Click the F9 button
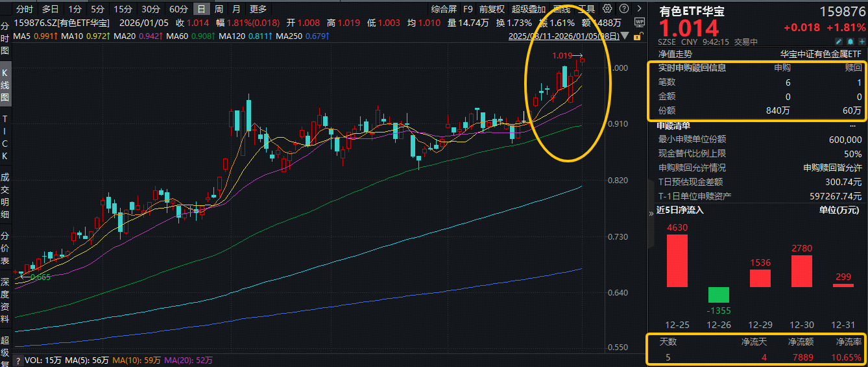This screenshot has height=367, width=868. coord(468,9)
